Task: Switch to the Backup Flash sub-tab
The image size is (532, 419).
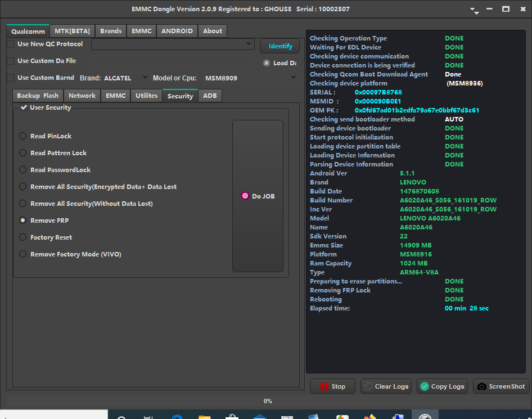Action: (38, 96)
